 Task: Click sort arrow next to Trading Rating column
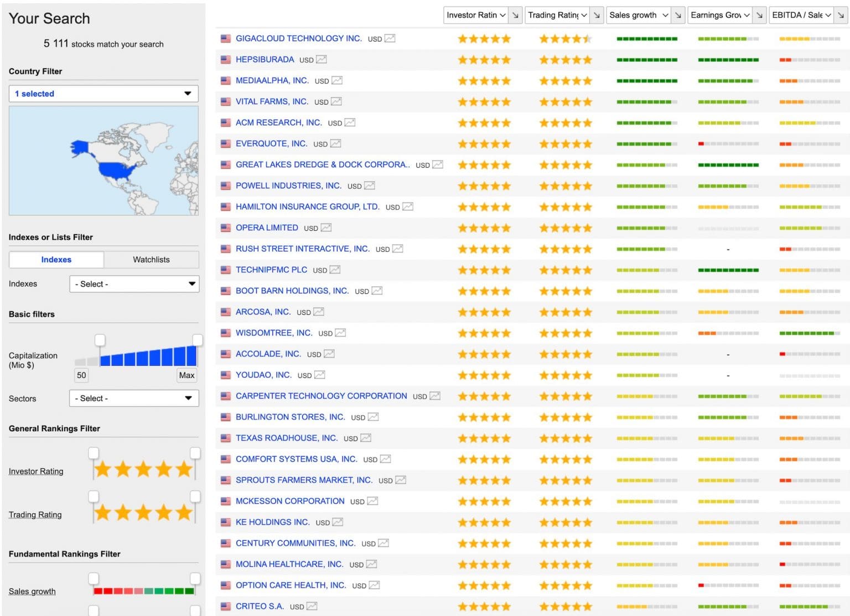(x=597, y=15)
